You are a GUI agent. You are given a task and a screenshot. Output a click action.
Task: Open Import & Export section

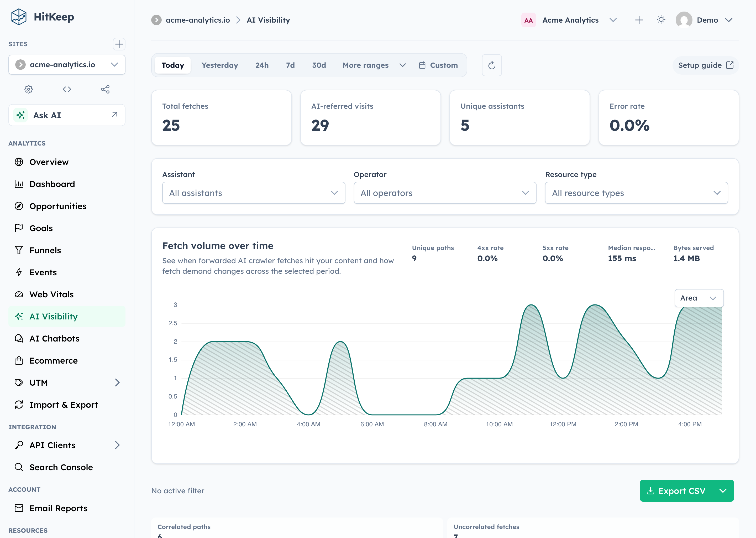(67, 405)
